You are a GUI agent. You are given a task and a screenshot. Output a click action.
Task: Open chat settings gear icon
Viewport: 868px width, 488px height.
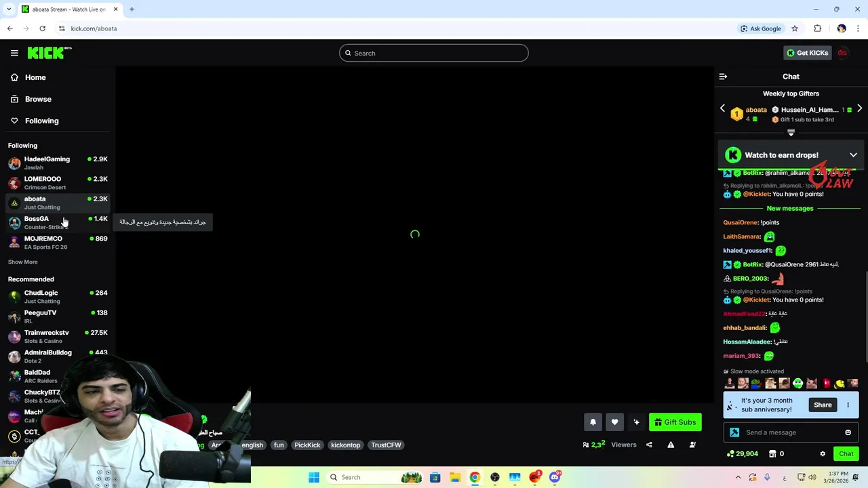point(823,454)
